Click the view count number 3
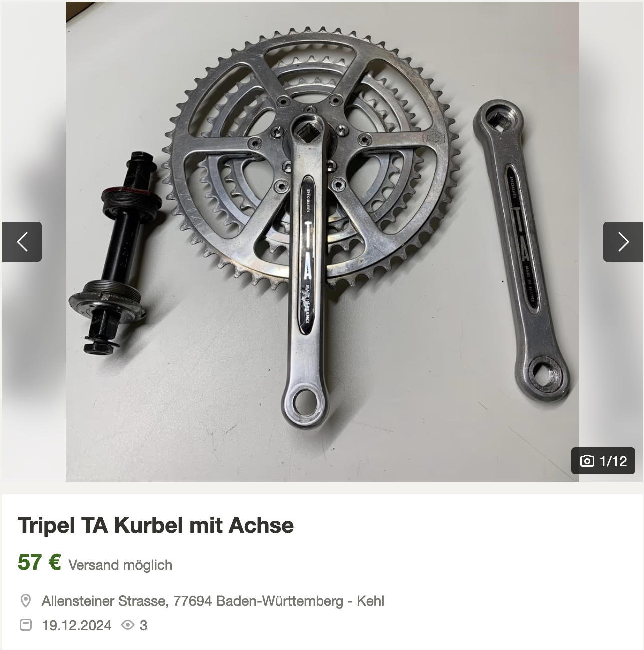The image size is (644, 650). 144,625
